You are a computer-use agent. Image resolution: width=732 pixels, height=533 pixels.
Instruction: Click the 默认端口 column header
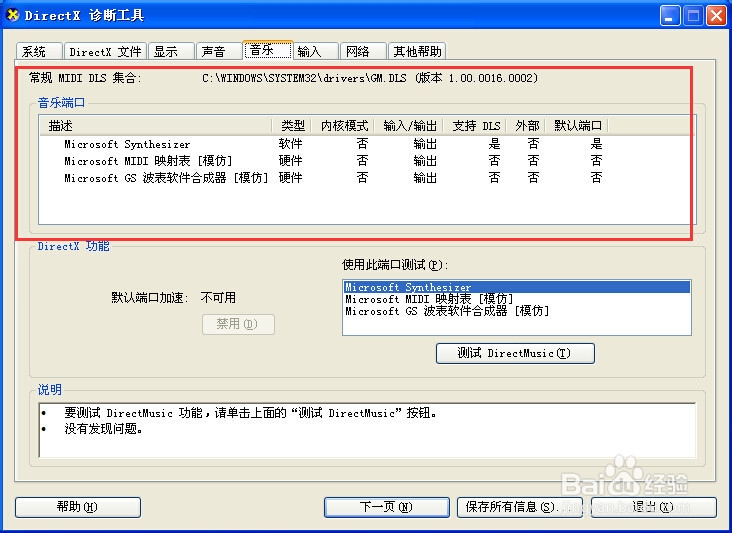577,126
